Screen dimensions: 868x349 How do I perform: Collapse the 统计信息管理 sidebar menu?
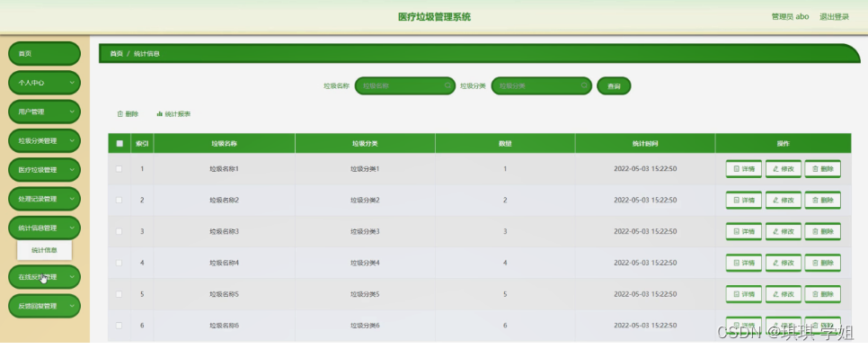[44, 228]
